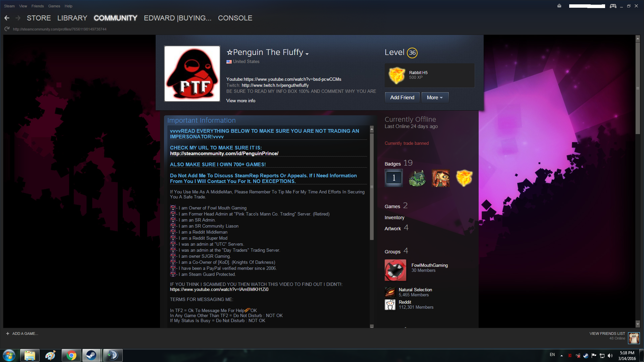Viewport: 644px width, 362px height.
Task: Click the Add Friend button
Action: tap(402, 98)
